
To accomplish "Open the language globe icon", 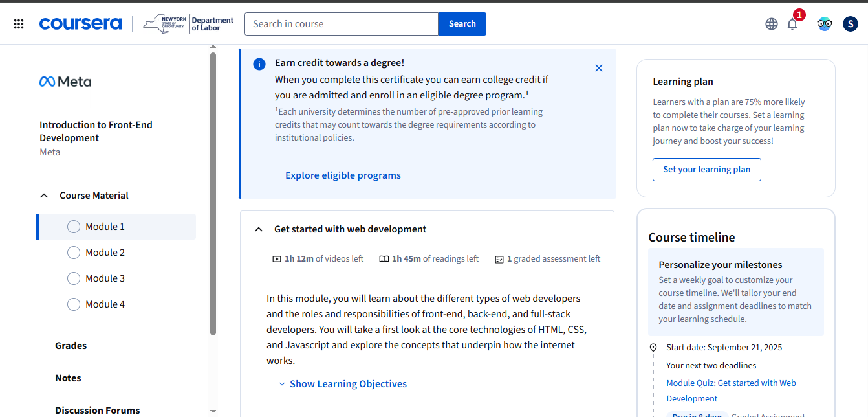I will point(771,24).
